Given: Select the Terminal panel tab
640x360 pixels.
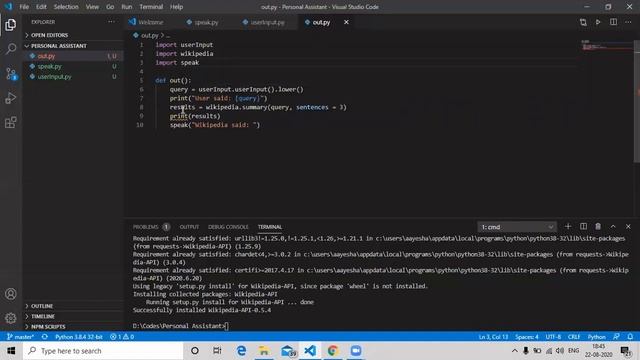Looking at the screenshot, I should (x=270, y=227).
